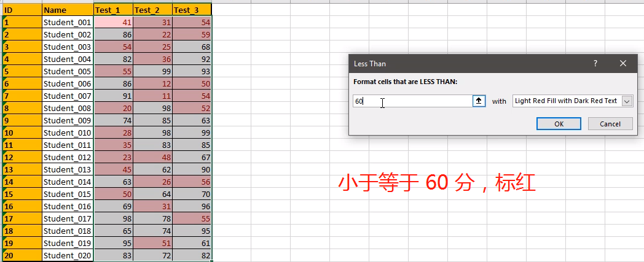Image resolution: width=644 pixels, height=262 pixels.
Task: Select the Test_2 header cell
Action: click(153, 10)
